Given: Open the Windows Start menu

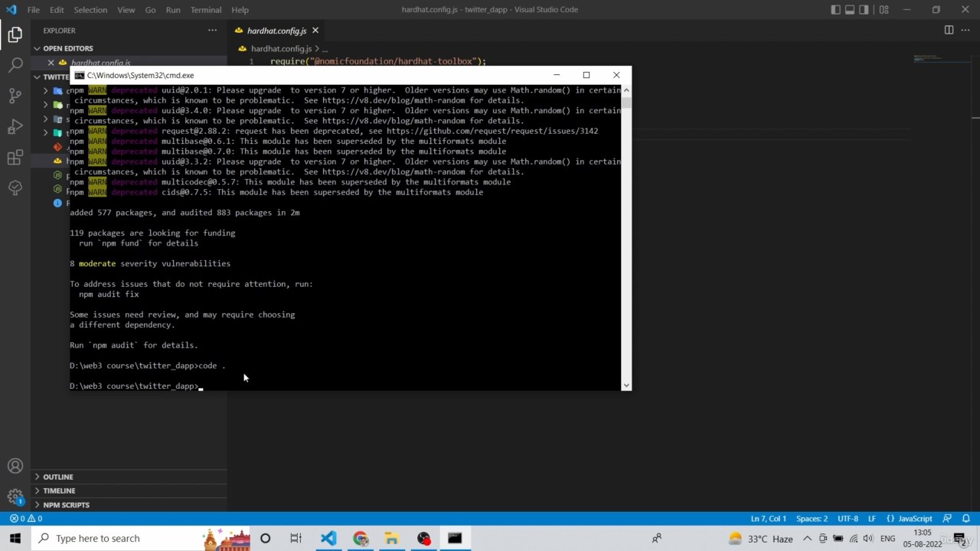Looking at the screenshot, I should pos(15,538).
